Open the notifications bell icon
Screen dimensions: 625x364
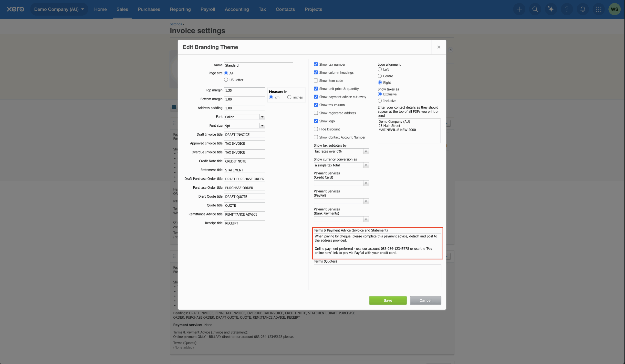[583, 9]
